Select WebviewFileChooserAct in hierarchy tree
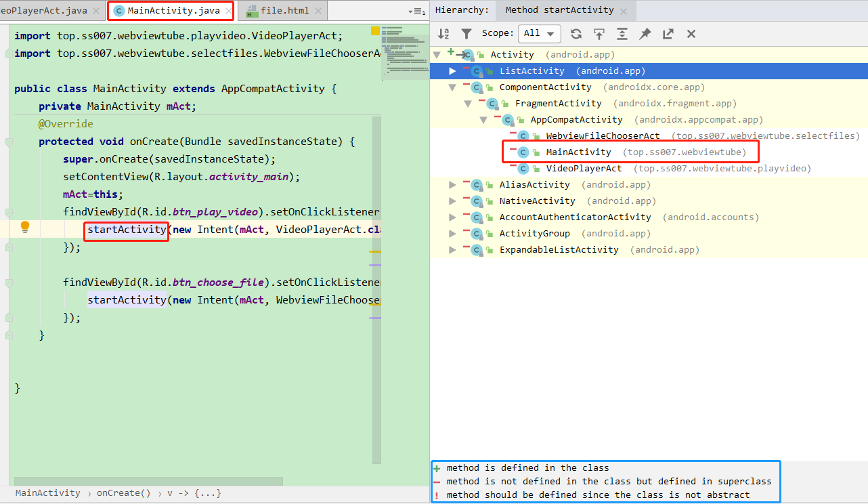Screen dimensions: 868x504 (x=649, y=136)
